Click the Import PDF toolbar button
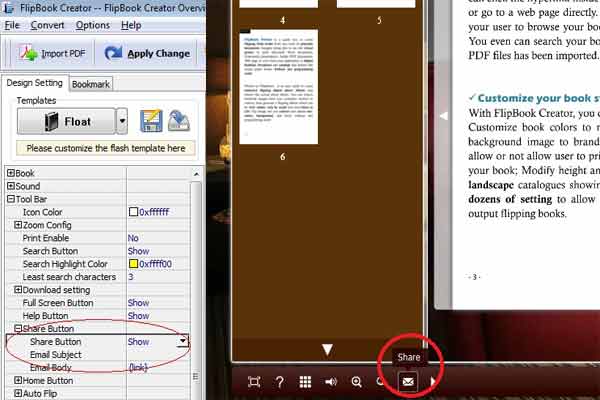This screenshot has width=600, height=400. click(53, 53)
